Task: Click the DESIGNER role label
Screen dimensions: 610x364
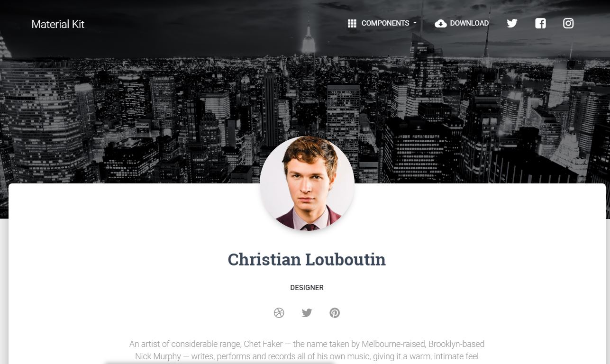Action: click(x=307, y=288)
